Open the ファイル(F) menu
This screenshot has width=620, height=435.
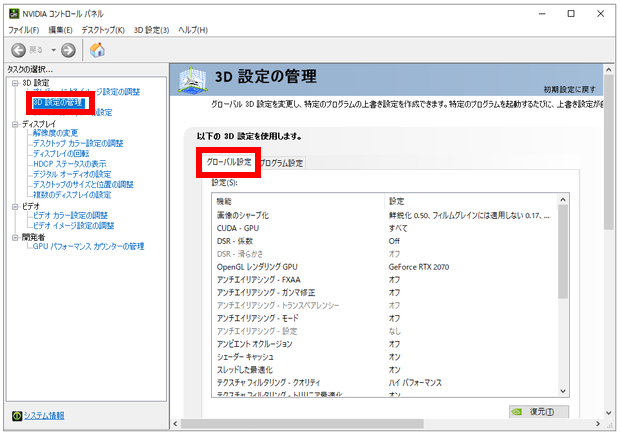(24, 30)
